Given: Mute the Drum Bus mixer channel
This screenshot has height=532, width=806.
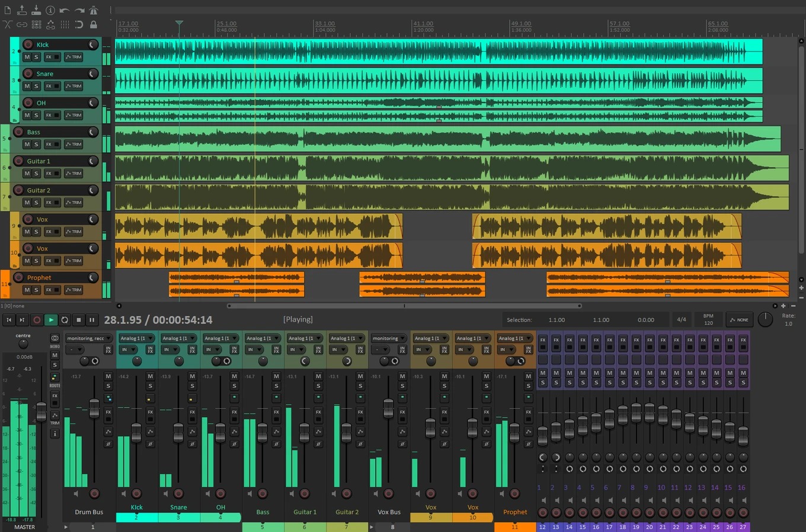Looking at the screenshot, I should (108, 376).
